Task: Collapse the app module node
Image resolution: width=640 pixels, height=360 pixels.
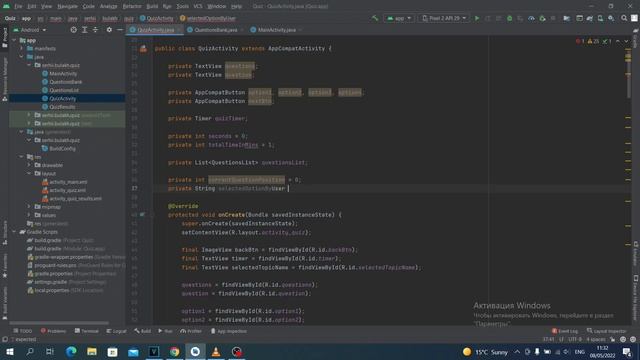Action: pyautogui.click(x=14, y=40)
